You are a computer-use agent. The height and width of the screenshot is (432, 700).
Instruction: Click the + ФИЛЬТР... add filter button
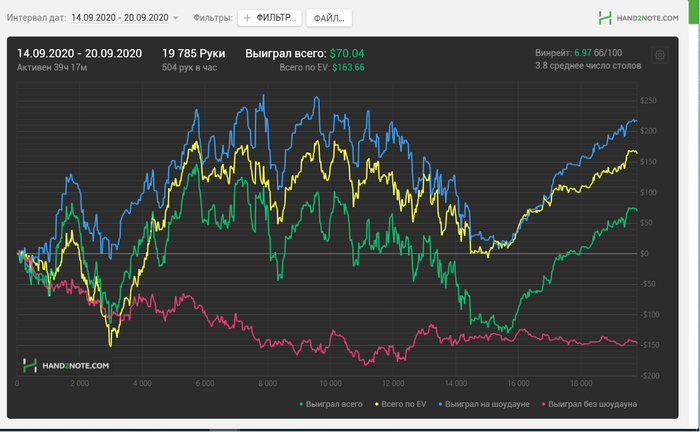270,18
